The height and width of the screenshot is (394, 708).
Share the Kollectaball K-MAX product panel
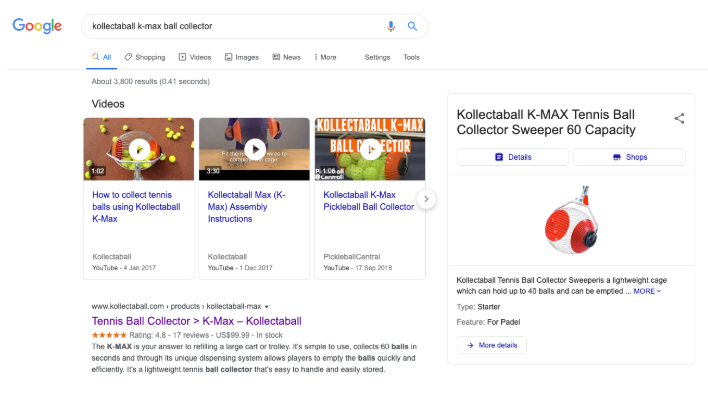point(679,118)
